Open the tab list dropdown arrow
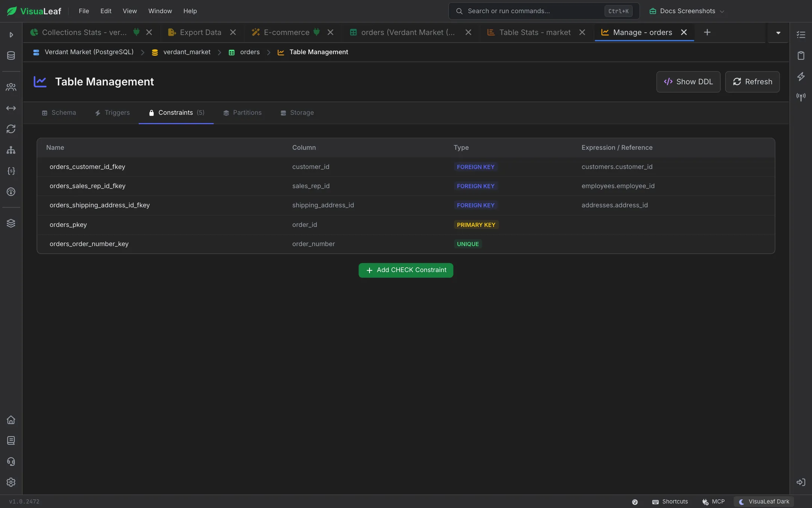The image size is (812, 508). click(x=778, y=33)
